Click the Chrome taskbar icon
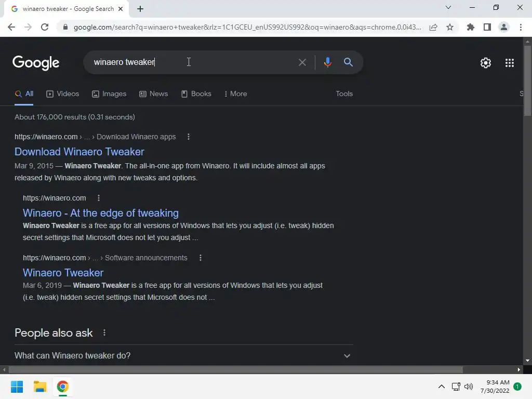 tap(63, 387)
